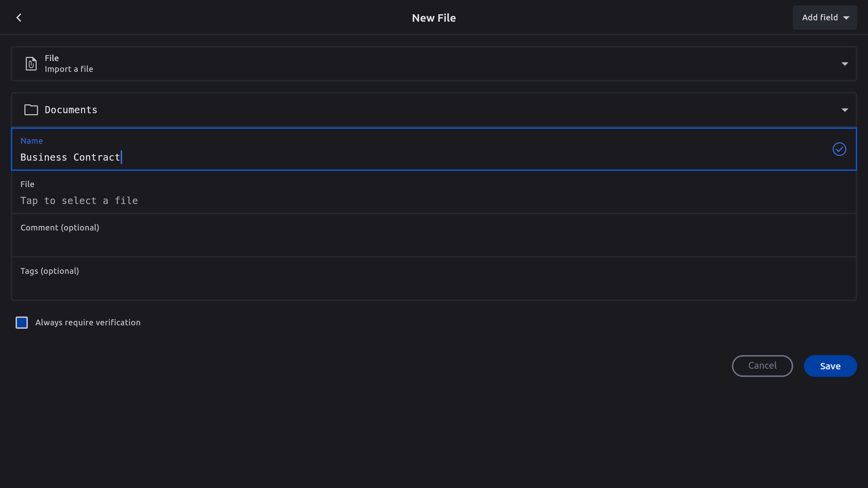Select the Import a file entry type
The height and width of the screenshot is (488, 868).
pos(69,69)
